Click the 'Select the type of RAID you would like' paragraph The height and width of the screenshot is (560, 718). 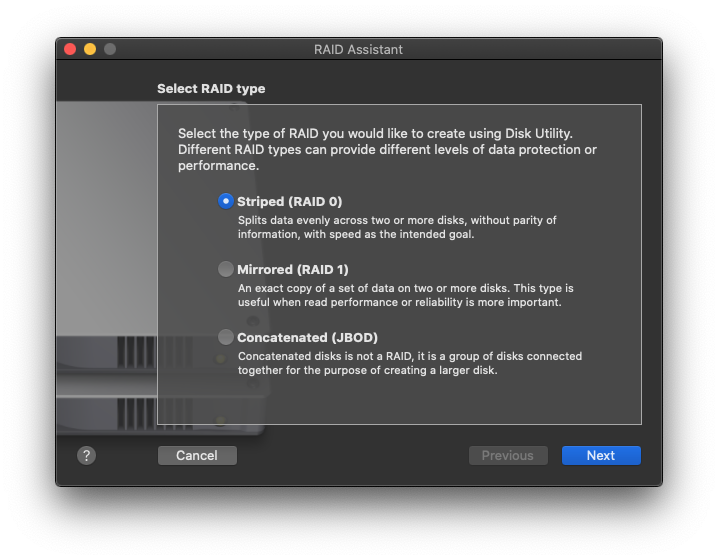pos(387,149)
